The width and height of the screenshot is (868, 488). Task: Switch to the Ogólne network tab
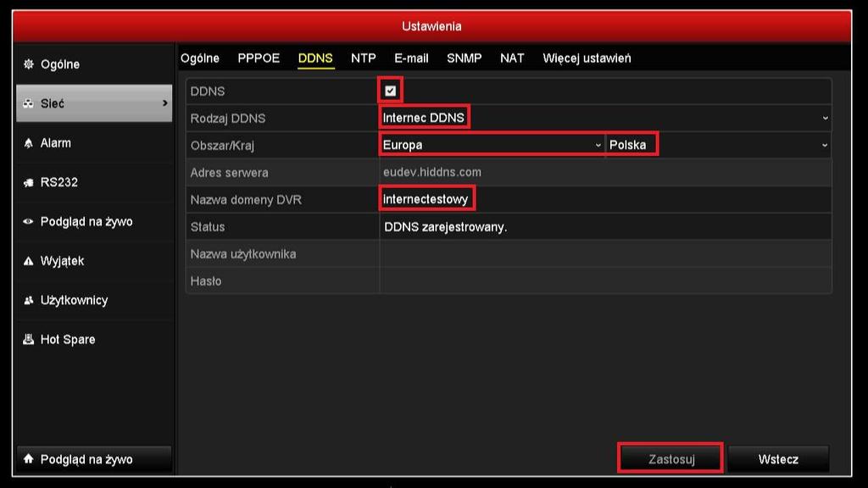[200, 58]
